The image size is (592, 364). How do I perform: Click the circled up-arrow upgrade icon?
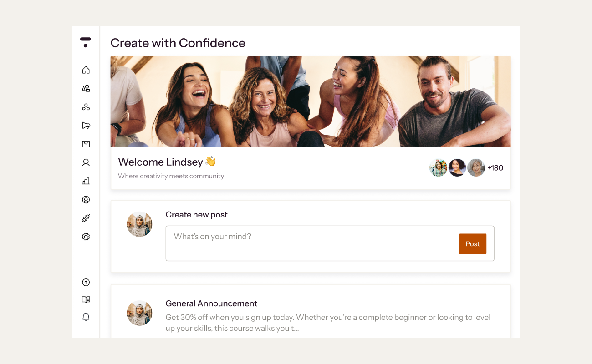(x=86, y=283)
